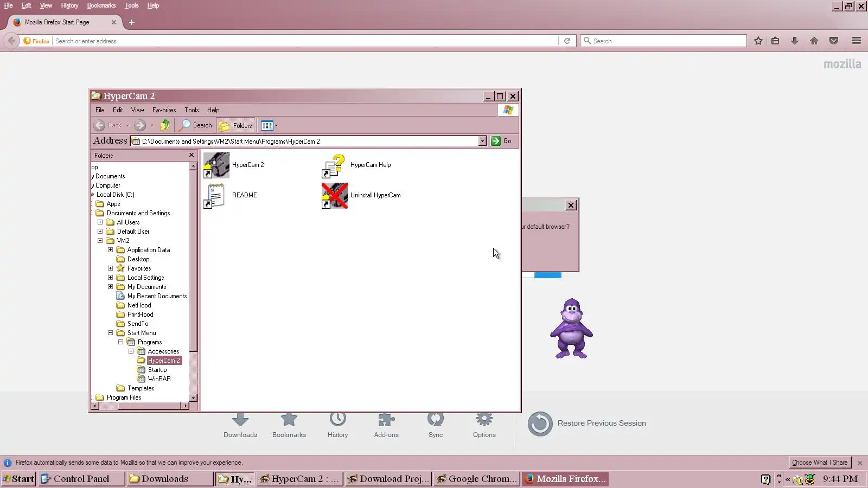
Task: Click the Explorer Forward arrow button
Action: [140, 125]
